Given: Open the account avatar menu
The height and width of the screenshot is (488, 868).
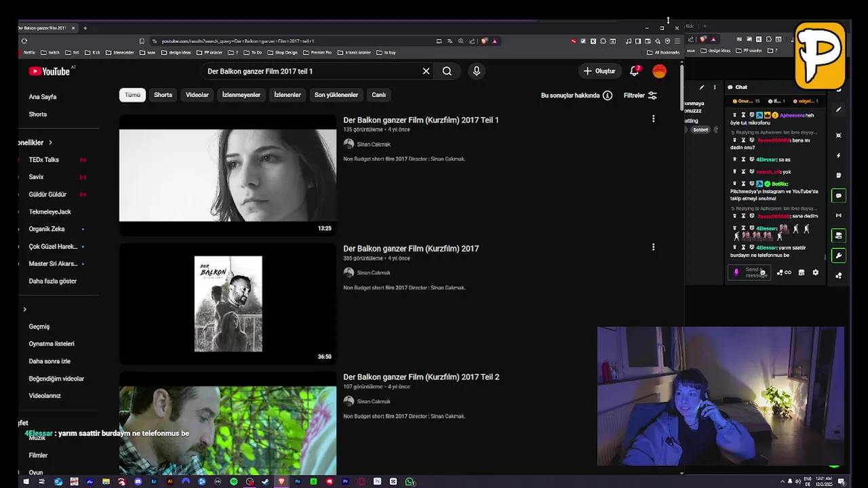Looking at the screenshot, I should pos(659,70).
